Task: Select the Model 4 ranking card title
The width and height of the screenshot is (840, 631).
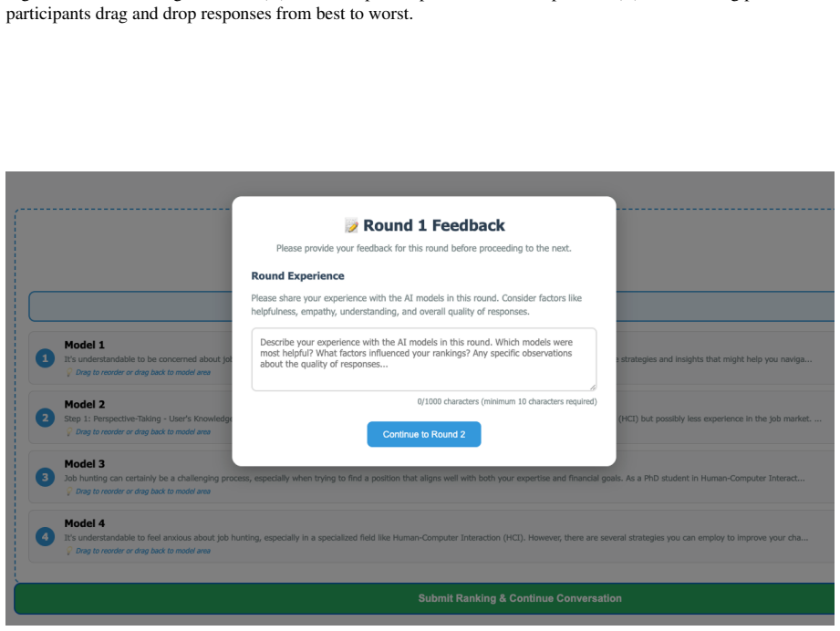Action: click(85, 523)
